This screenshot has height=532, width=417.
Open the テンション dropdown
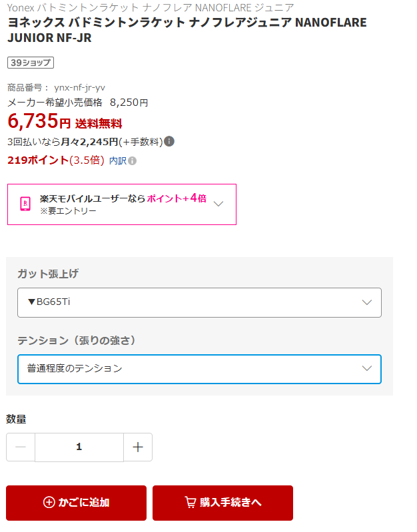click(199, 369)
